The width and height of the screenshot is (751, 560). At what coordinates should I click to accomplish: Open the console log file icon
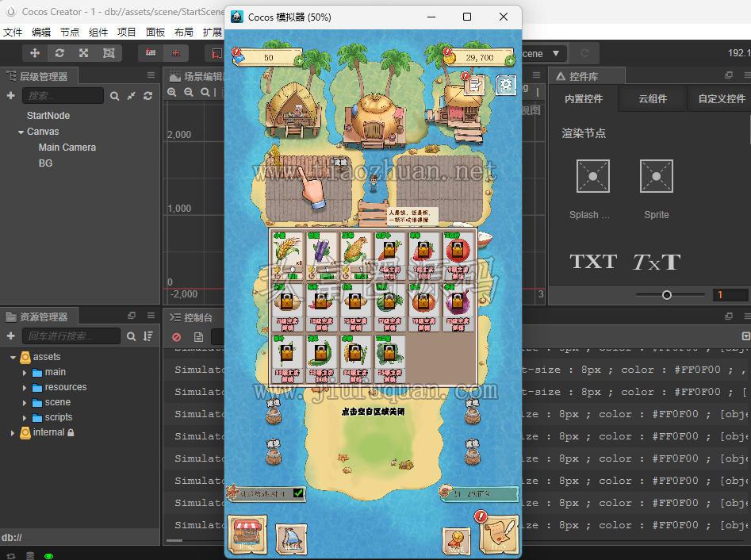(198, 337)
